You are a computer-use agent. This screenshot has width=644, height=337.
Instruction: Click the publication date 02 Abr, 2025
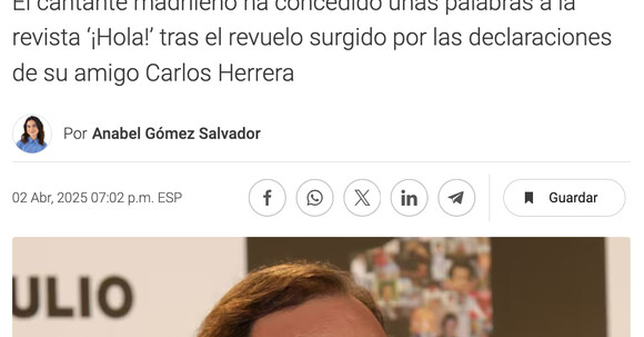tap(50, 198)
